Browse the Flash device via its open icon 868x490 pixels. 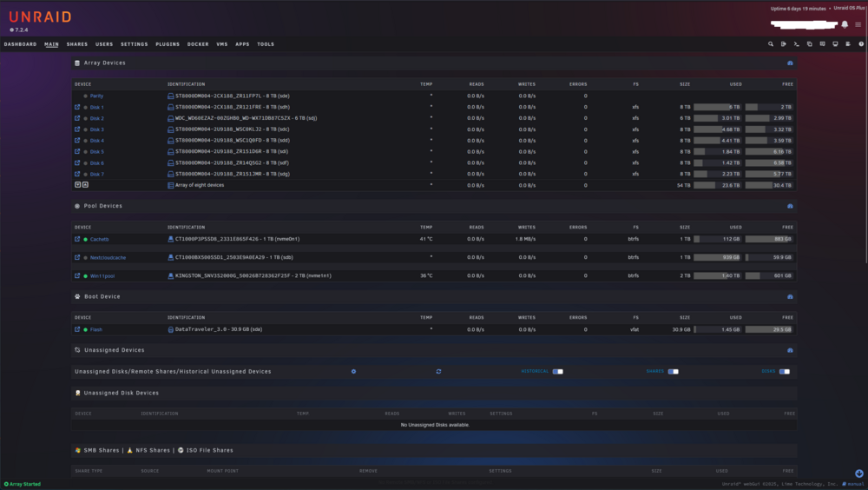pyautogui.click(x=77, y=329)
